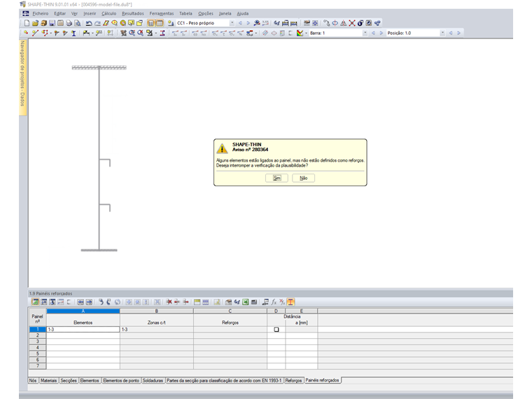Open a model with the folder icon
The image size is (532, 399).
tap(35, 23)
